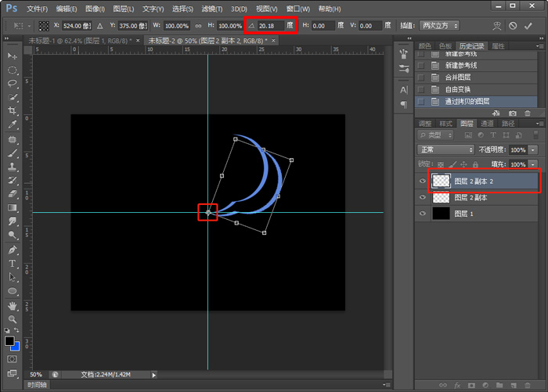Commit the transform with the checkmark

click(x=528, y=26)
